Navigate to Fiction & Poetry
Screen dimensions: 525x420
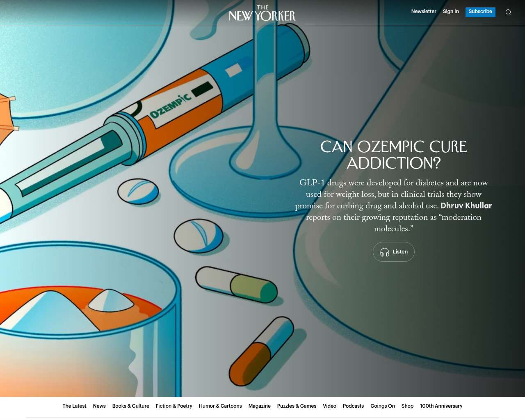[x=174, y=406]
